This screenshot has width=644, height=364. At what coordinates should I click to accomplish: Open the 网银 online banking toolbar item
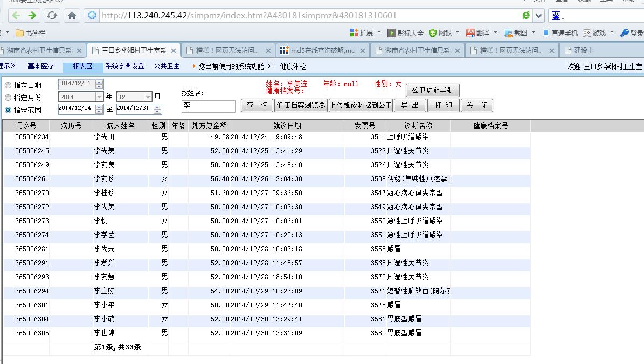click(x=440, y=32)
